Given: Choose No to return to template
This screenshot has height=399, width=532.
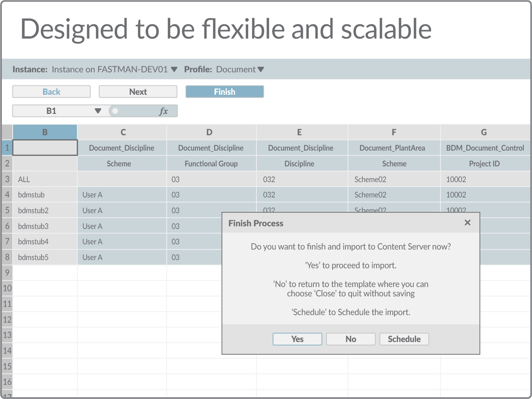Looking at the screenshot, I should click(351, 339).
